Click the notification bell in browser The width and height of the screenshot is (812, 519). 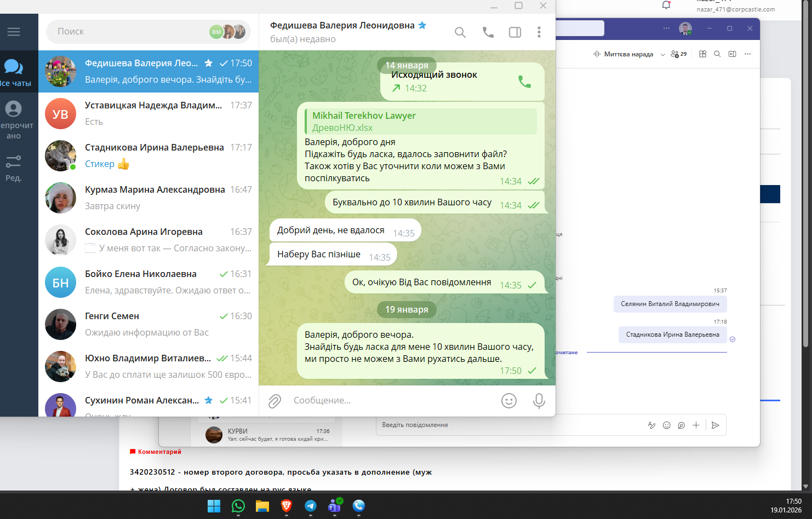click(x=666, y=5)
